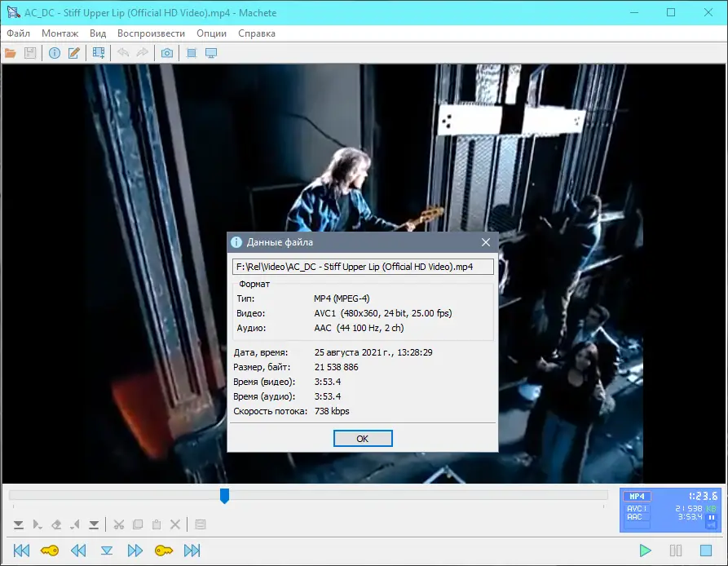Click the AVC1 (480x360, 24 bit, 25.00 fps) value
This screenshot has height=566, width=728.
[383, 313]
